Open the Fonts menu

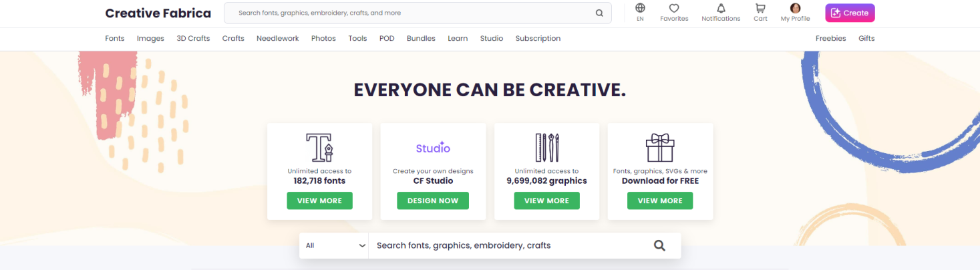pyautogui.click(x=115, y=38)
